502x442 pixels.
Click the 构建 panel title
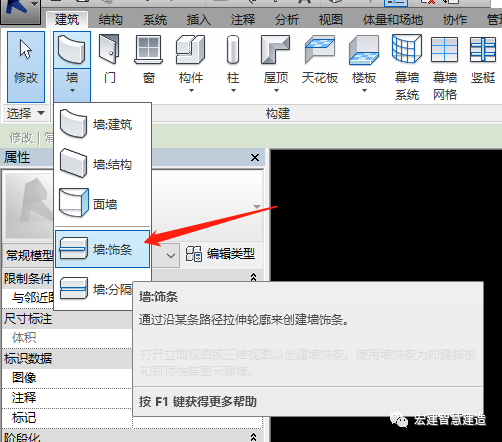point(278,114)
